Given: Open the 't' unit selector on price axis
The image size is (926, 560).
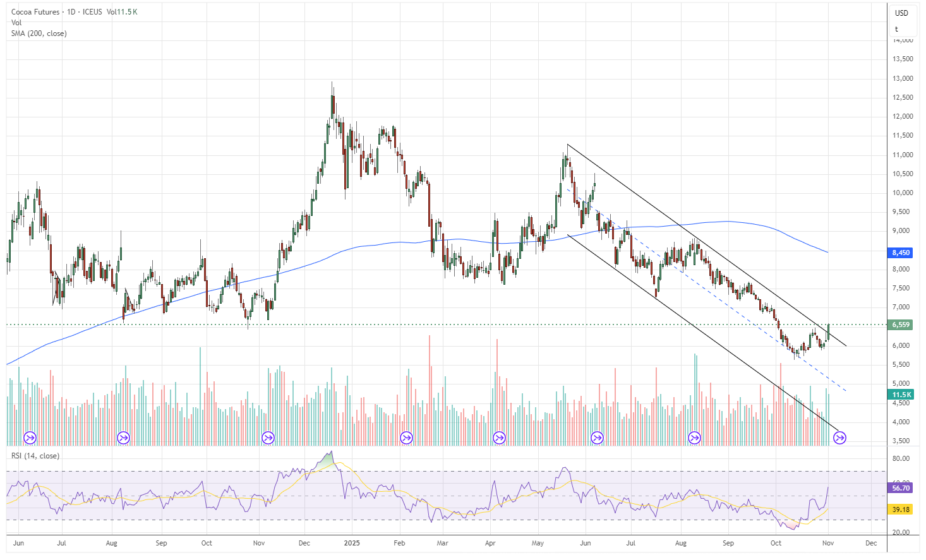Looking at the screenshot, I should pos(896,29).
